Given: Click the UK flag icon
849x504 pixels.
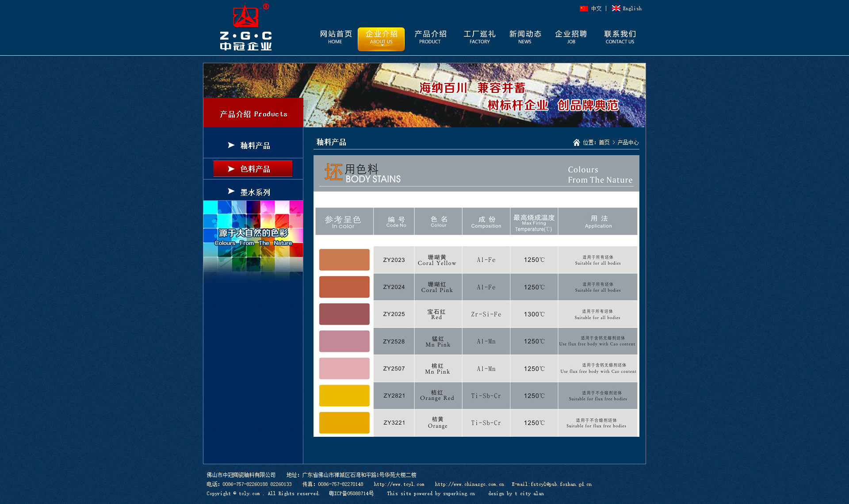Looking at the screenshot, I should click(616, 8).
